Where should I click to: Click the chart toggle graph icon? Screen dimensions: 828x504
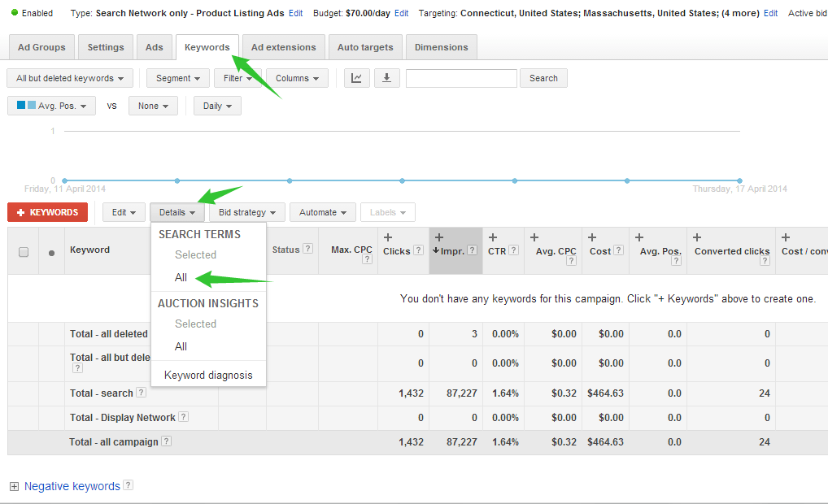356,78
